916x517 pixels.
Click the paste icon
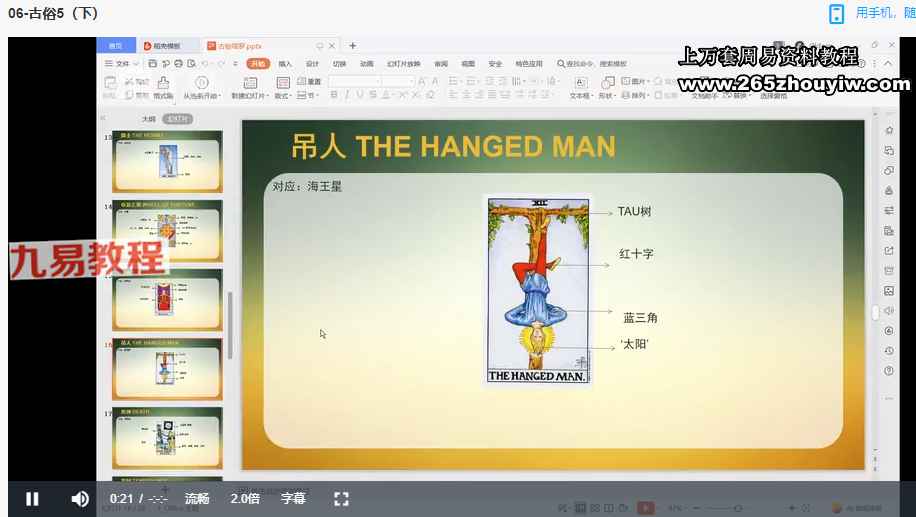click(x=110, y=82)
